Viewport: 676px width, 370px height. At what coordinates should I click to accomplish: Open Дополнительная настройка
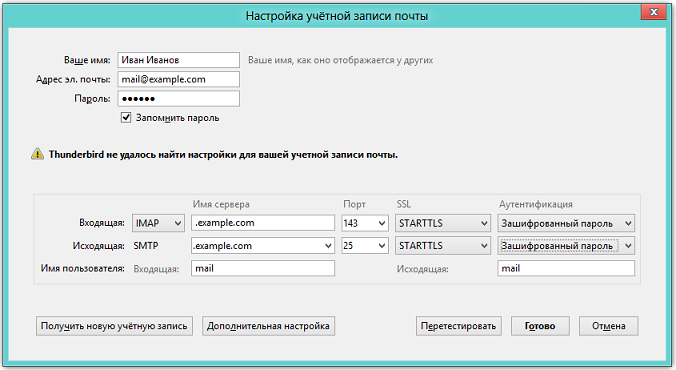click(268, 326)
